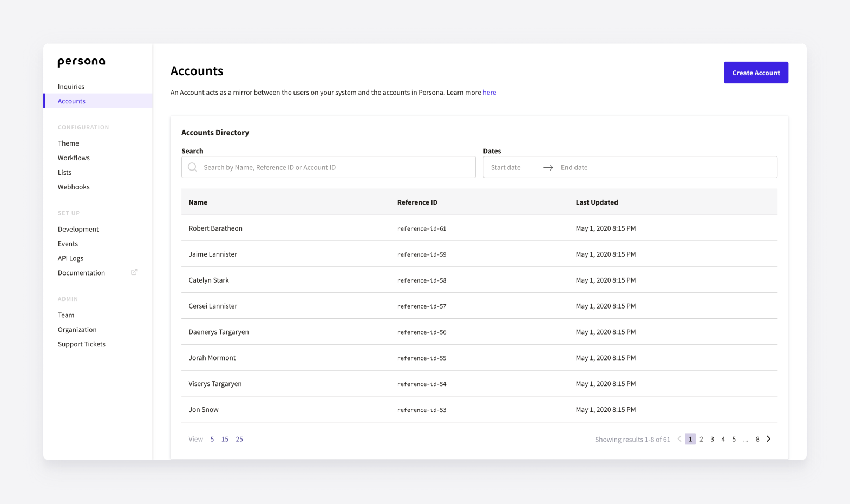Click the Reference ID column header
Image resolution: width=850 pixels, height=504 pixels.
coord(417,202)
